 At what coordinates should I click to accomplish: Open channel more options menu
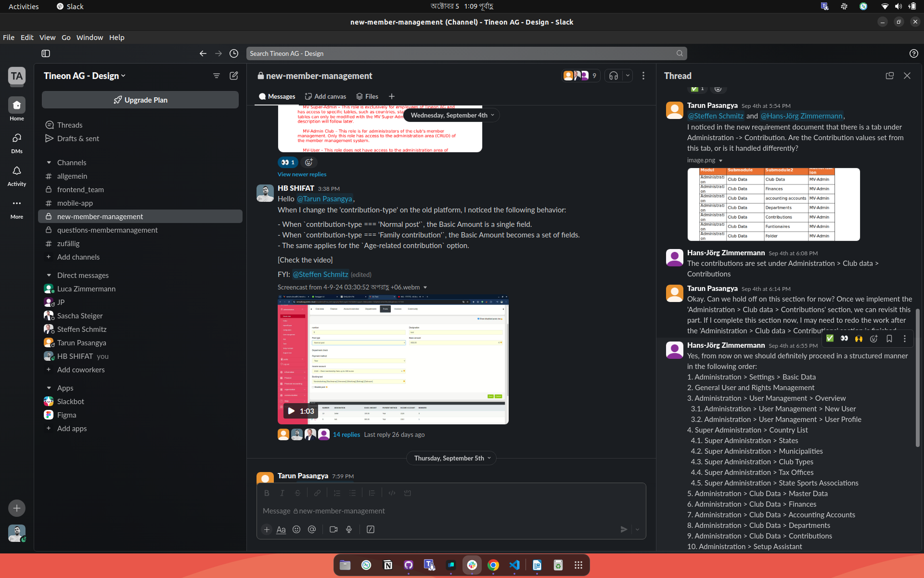(643, 76)
